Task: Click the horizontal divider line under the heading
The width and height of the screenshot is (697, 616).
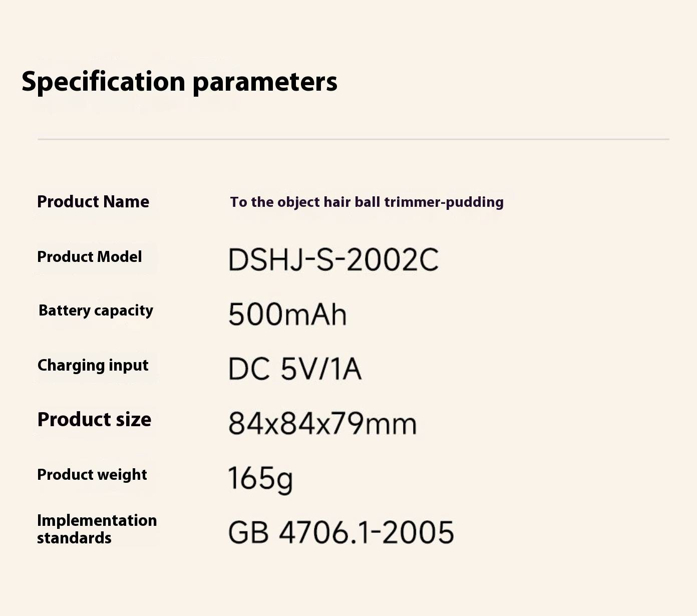Action: coord(354,139)
